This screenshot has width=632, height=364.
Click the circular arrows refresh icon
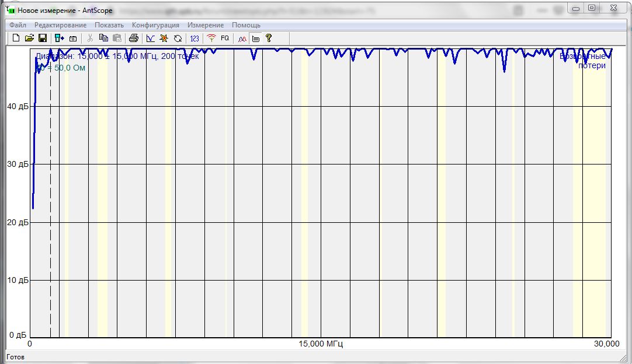(x=178, y=38)
